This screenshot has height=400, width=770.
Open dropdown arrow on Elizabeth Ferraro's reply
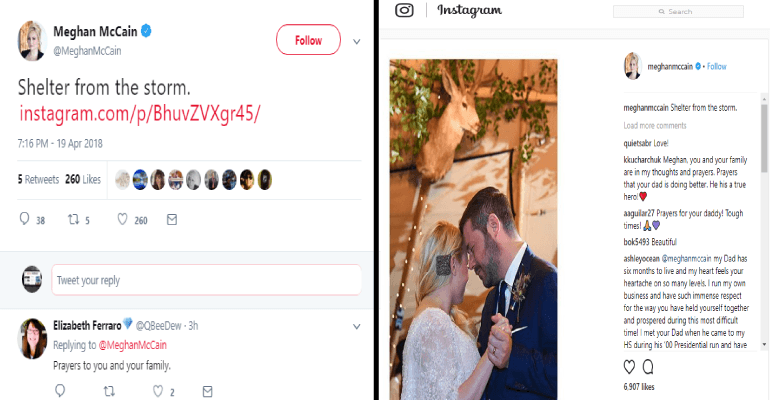pos(356,326)
